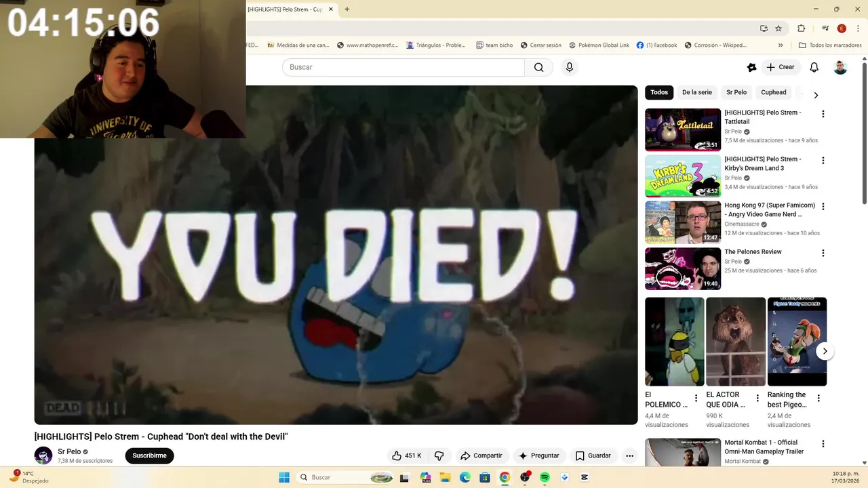Open Microsoft Edge from taskbar

[465, 477]
